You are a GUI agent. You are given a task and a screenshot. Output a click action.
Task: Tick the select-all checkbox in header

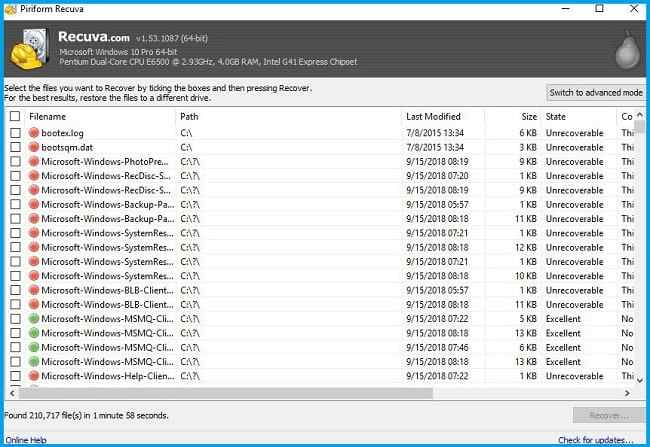tap(15, 116)
